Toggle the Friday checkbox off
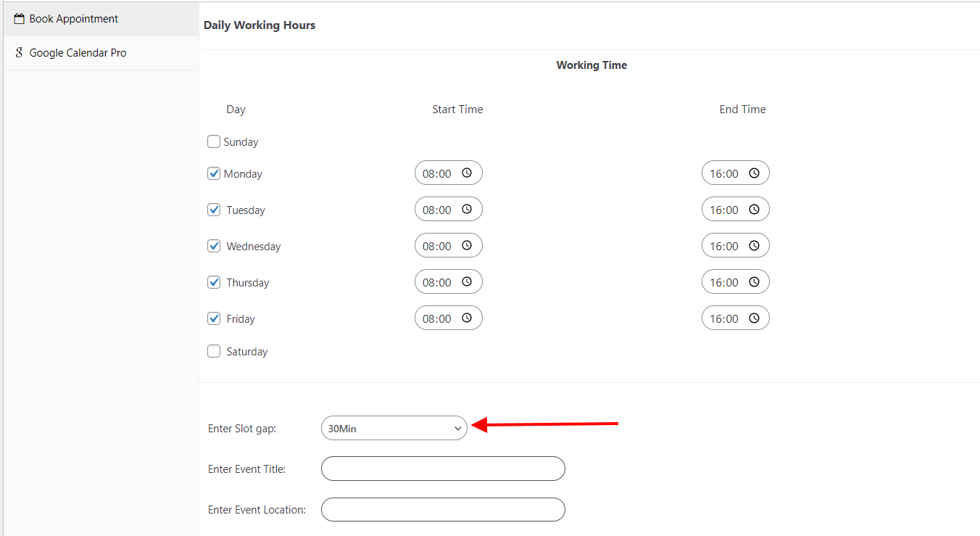The image size is (980, 536). click(214, 318)
